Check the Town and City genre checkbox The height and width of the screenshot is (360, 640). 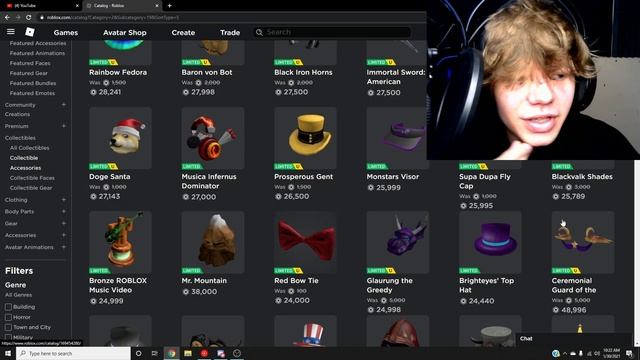[x=8, y=327]
